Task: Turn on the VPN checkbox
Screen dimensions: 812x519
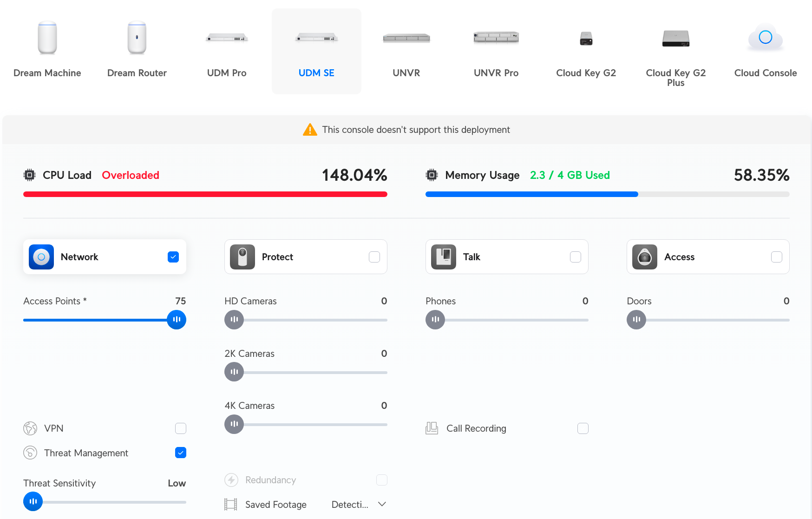Action: pyautogui.click(x=181, y=428)
